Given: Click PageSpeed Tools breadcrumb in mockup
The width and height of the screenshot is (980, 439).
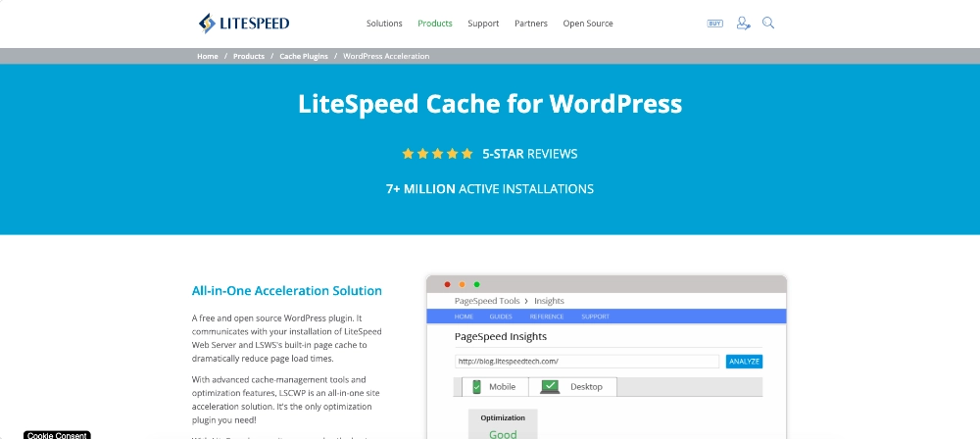Looking at the screenshot, I should [487, 301].
